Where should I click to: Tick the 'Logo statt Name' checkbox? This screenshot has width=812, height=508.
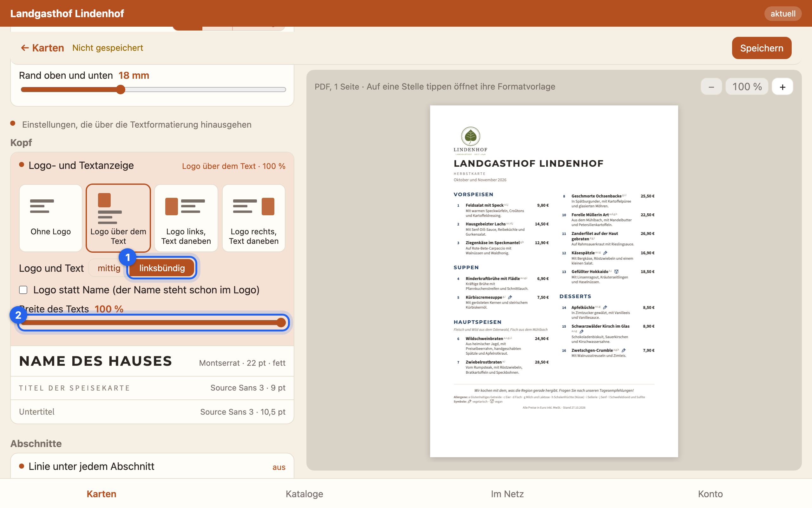point(23,290)
